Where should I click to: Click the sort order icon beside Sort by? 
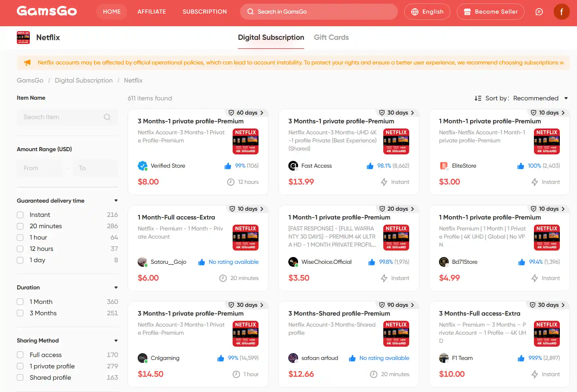(478, 98)
